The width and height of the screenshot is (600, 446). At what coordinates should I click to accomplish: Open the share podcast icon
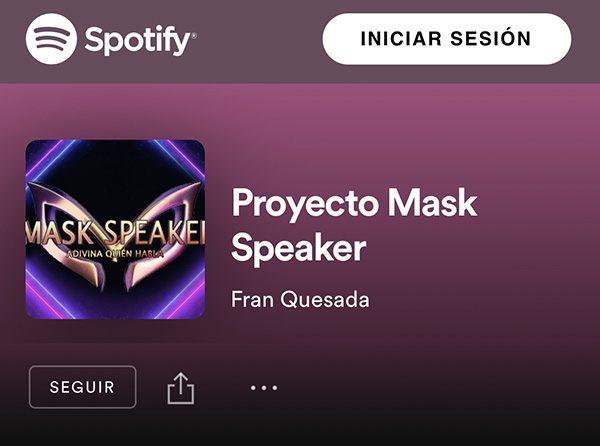pyautogui.click(x=181, y=388)
